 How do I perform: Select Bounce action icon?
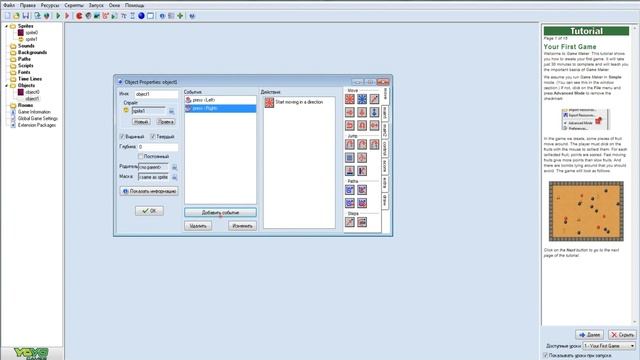(362, 171)
